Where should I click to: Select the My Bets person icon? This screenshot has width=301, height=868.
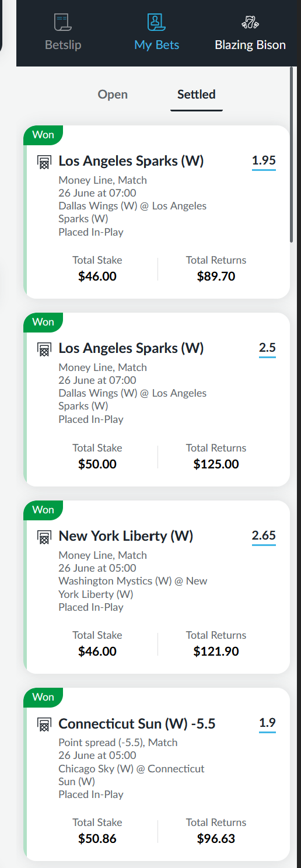point(156,22)
